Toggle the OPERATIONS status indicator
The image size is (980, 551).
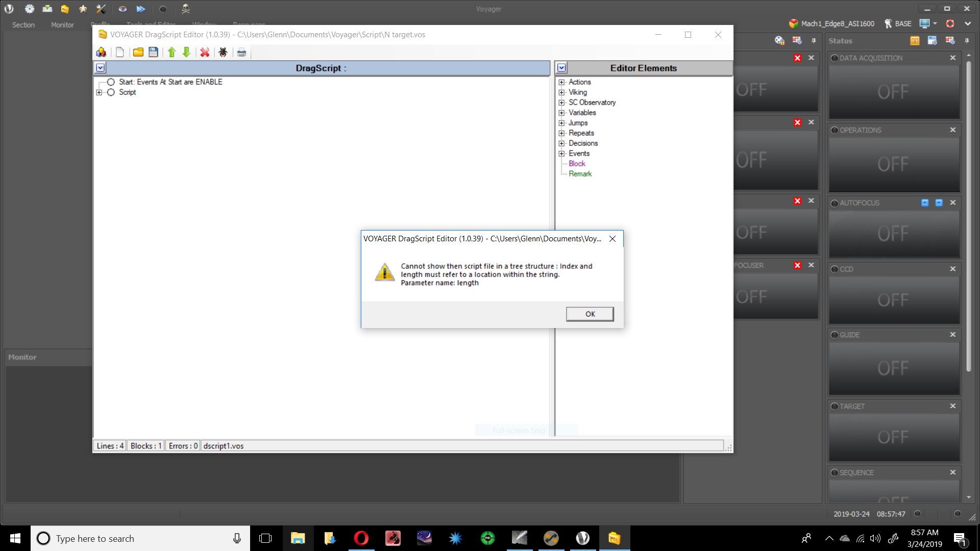[x=835, y=130]
